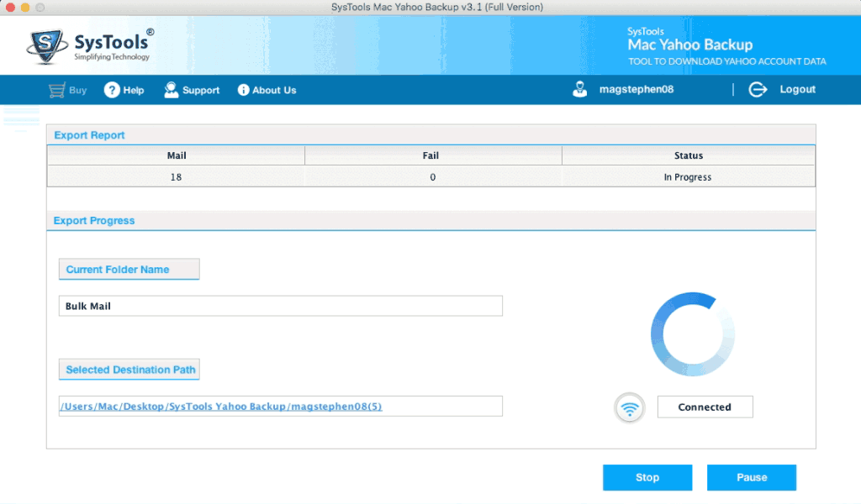Screen dimensions: 861x504
Task: Click the In Progress status cell
Action: point(688,177)
